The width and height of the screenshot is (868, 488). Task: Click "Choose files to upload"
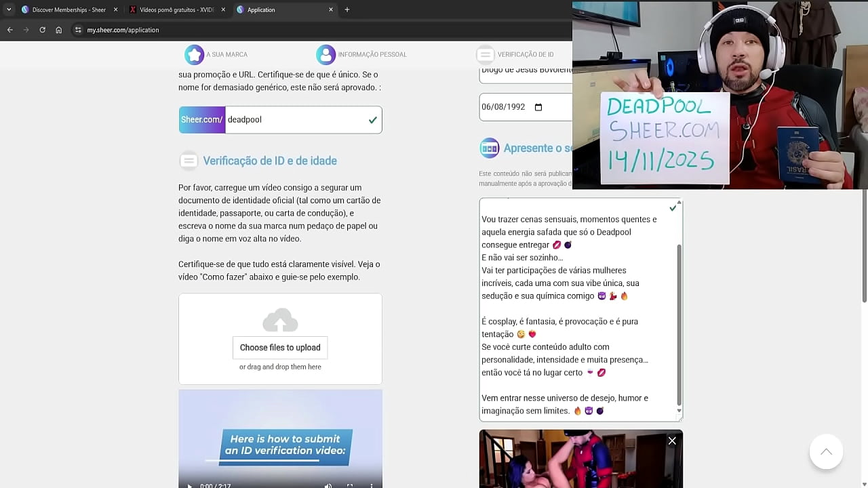point(280,348)
